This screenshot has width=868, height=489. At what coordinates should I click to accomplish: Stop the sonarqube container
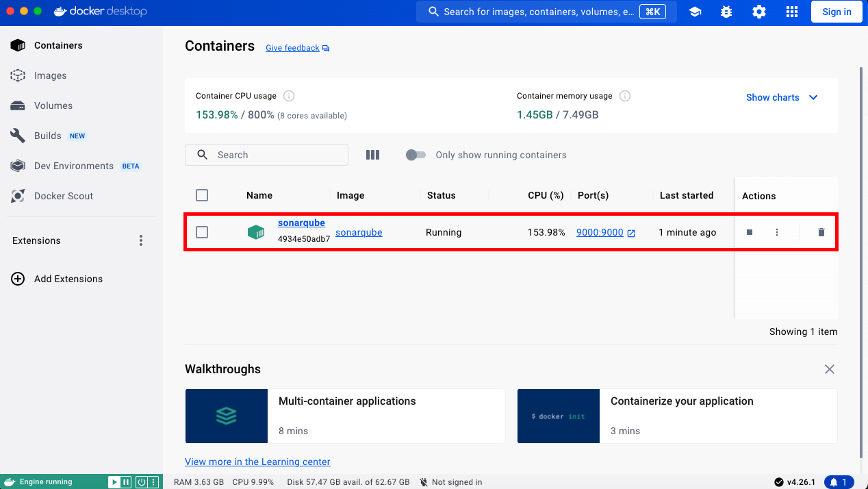click(750, 232)
